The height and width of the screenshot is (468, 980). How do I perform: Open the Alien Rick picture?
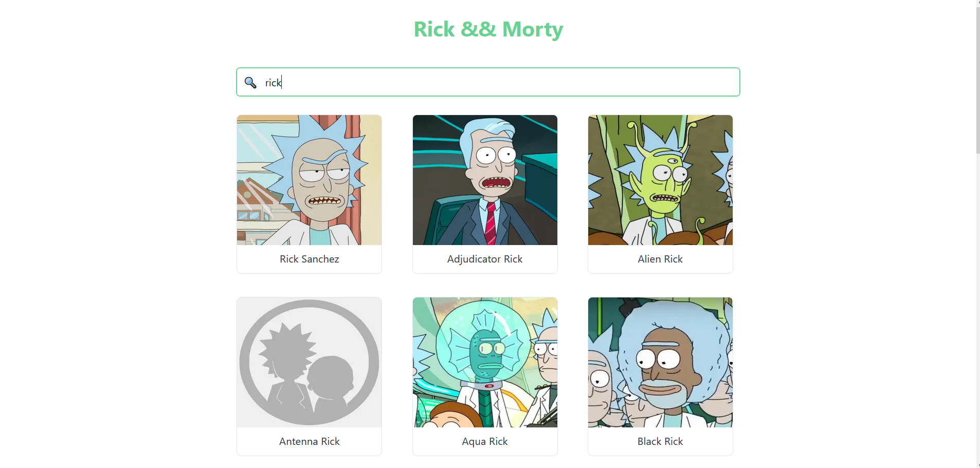[x=660, y=180]
